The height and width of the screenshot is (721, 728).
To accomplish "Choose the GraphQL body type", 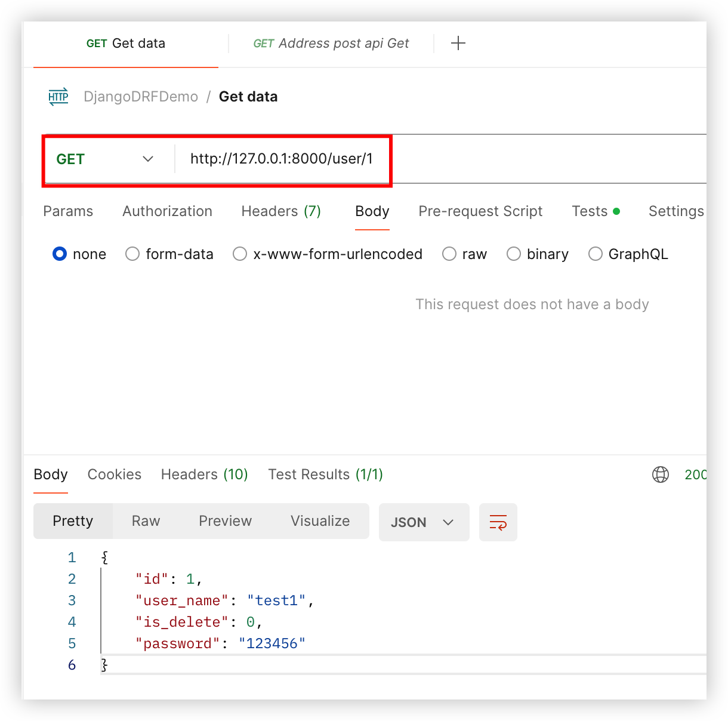I will [x=595, y=254].
